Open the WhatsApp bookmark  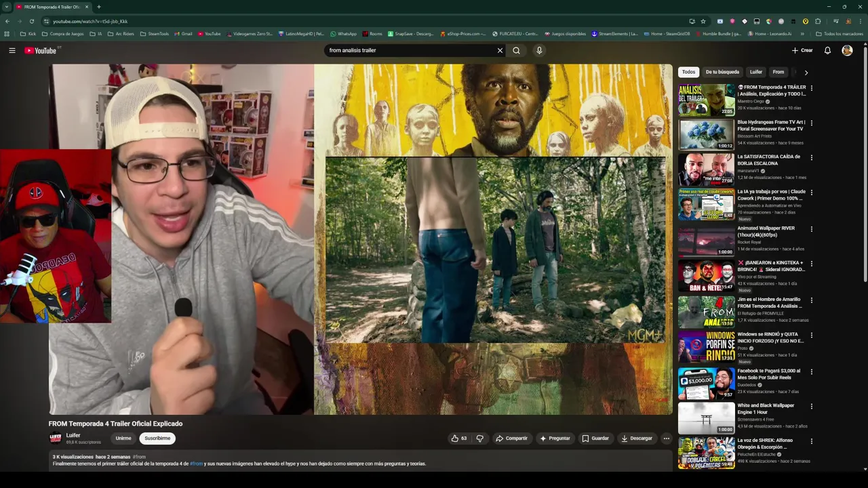coord(344,34)
